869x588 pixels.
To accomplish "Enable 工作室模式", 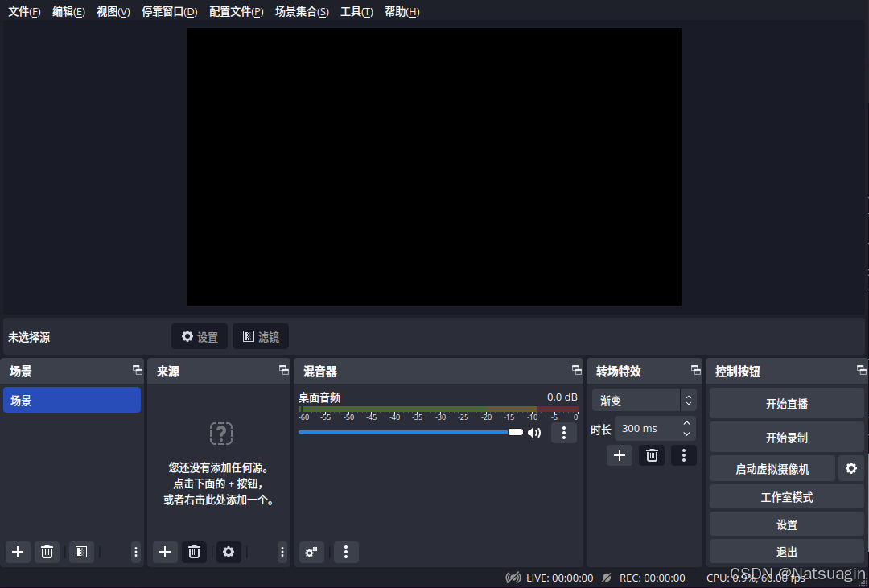I will coord(786,496).
